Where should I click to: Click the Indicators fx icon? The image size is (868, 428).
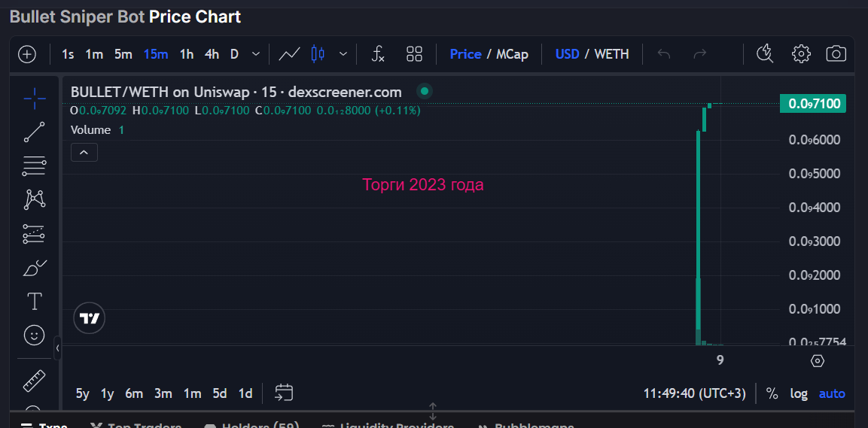(x=378, y=54)
